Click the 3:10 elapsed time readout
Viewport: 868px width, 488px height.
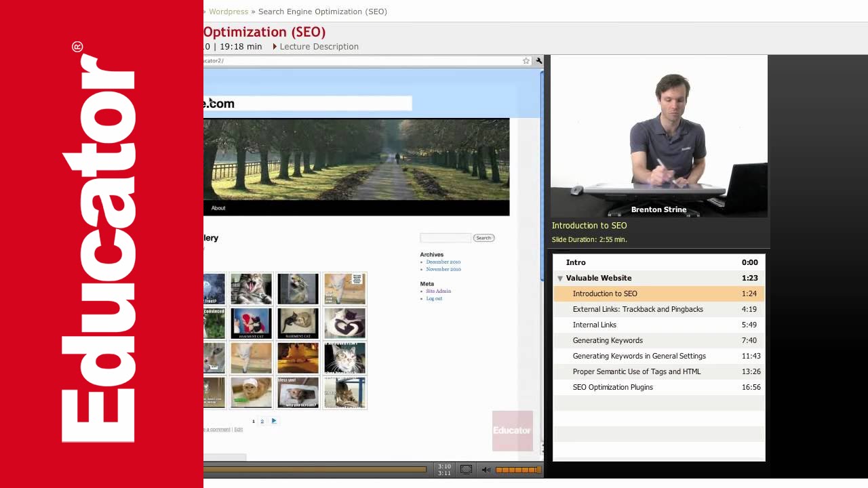point(444,466)
